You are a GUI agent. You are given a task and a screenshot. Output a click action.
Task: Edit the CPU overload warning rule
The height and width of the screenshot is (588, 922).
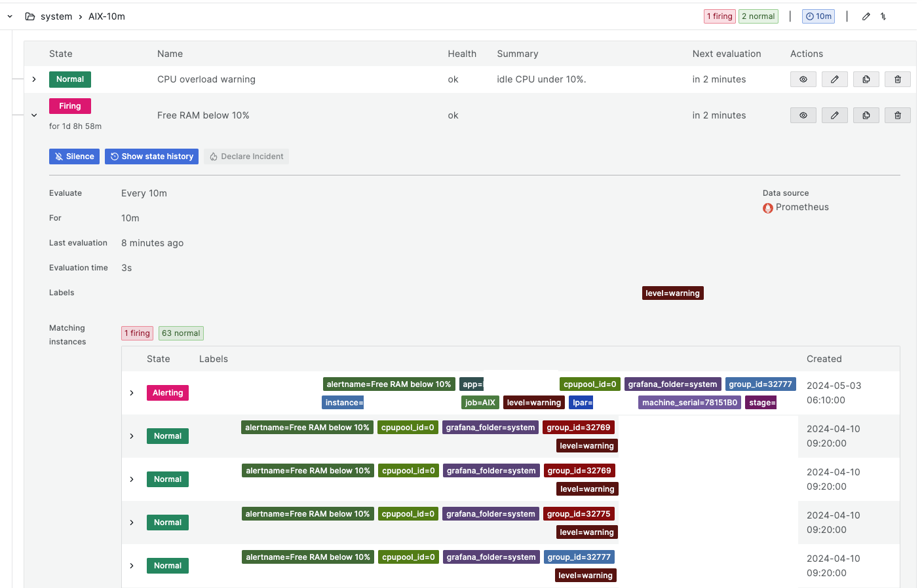click(x=834, y=79)
